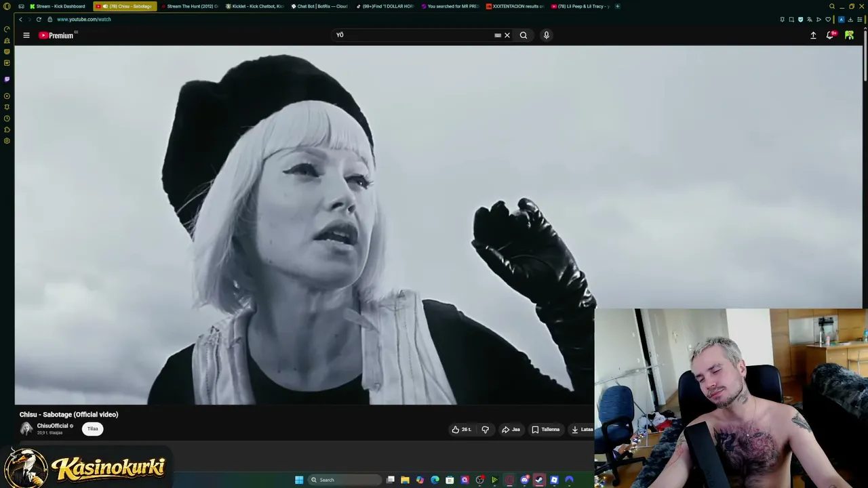Go to YouTube Premium home logo
This screenshot has height=488, width=868.
(58, 35)
